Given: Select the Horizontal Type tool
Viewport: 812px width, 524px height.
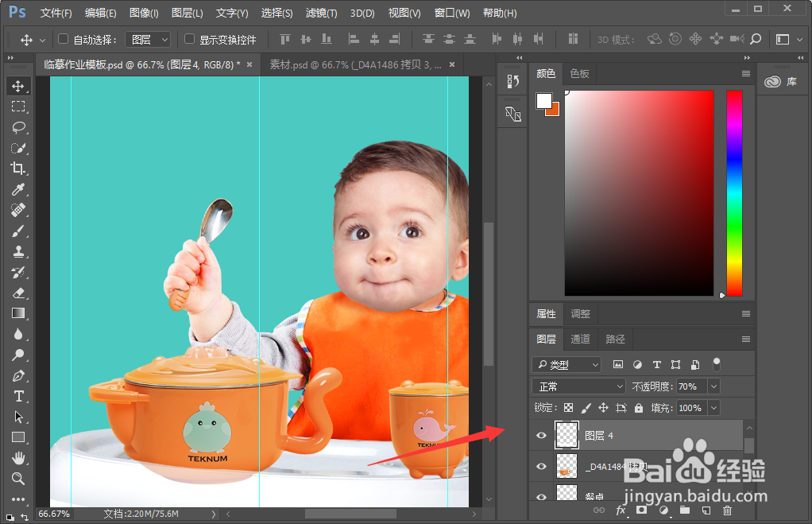Looking at the screenshot, I should click(18, 396).
